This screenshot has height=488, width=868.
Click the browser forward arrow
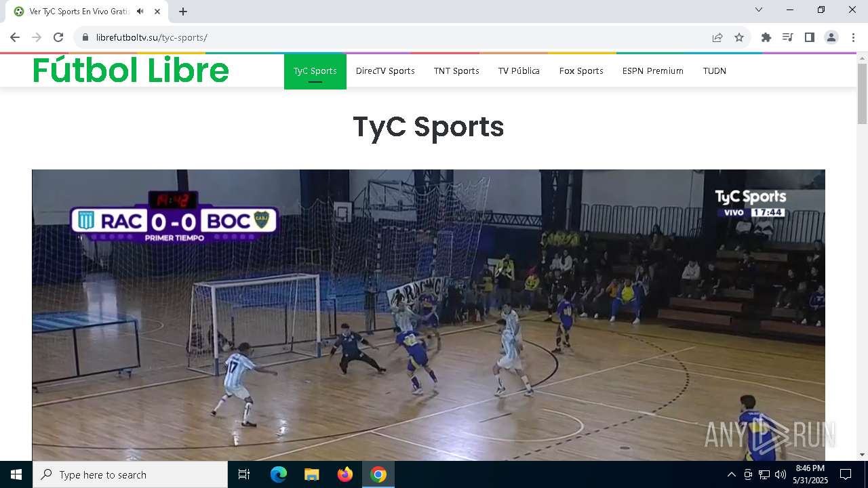[37, 37]
